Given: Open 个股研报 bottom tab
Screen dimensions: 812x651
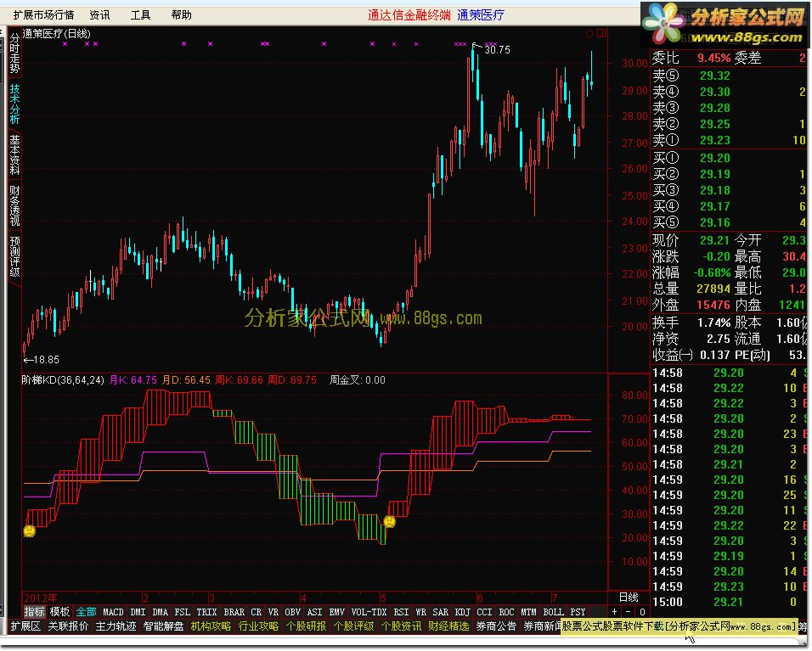Looking at the screenshot, I should [x=306, y=626].
